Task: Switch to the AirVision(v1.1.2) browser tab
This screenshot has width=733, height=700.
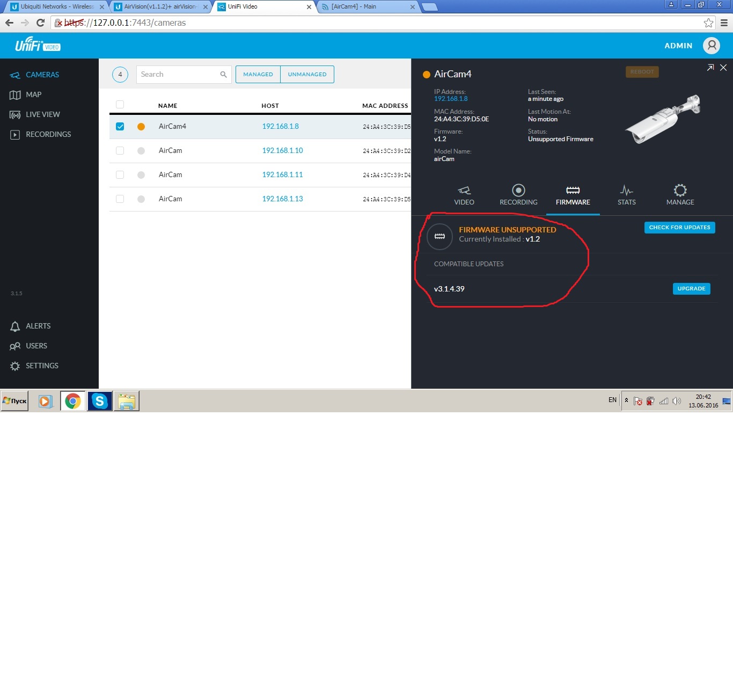Action: 160,6
